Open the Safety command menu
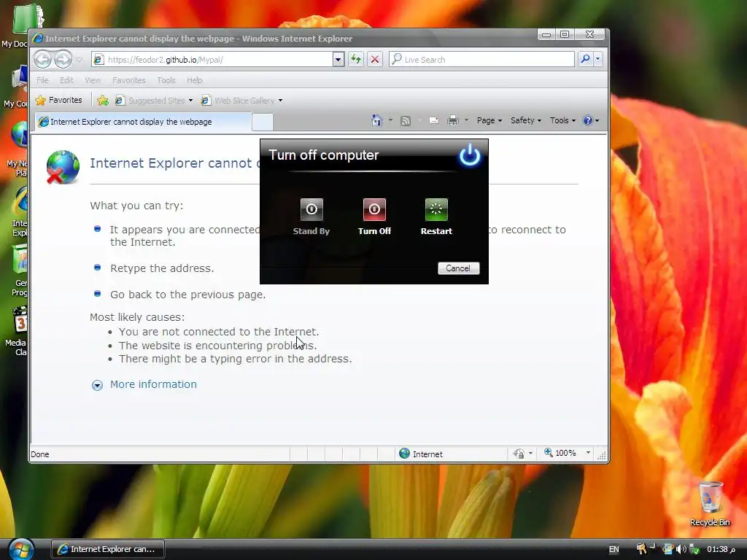The image size is (747, 560). 526,120
